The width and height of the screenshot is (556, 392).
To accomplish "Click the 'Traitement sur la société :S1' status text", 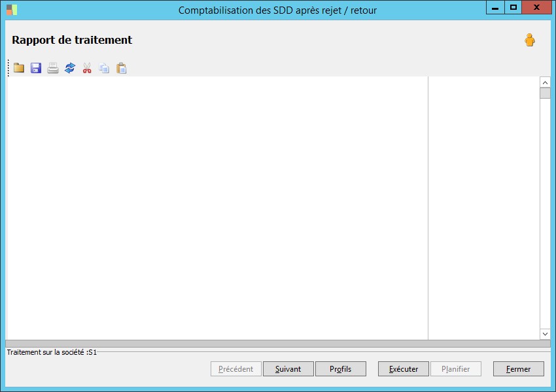I will click(52, 352).
